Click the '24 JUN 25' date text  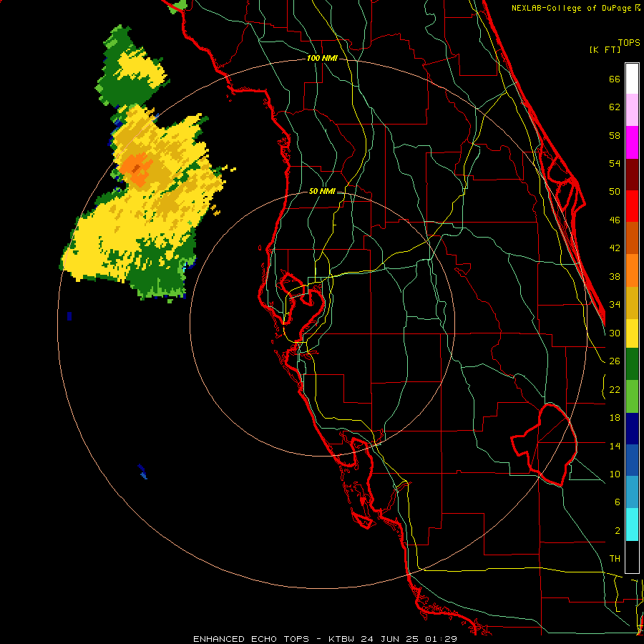[390, 639]
